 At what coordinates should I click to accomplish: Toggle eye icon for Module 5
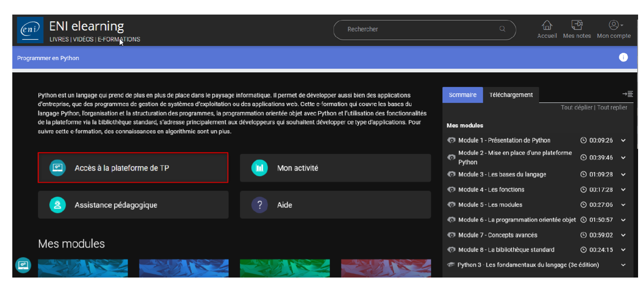coord(451,205)
